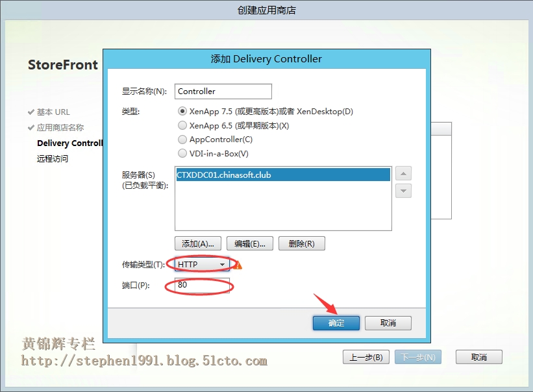533x392 pixels.
Task: Click the 显示名称 Controller text field
Action: [223, 92]
